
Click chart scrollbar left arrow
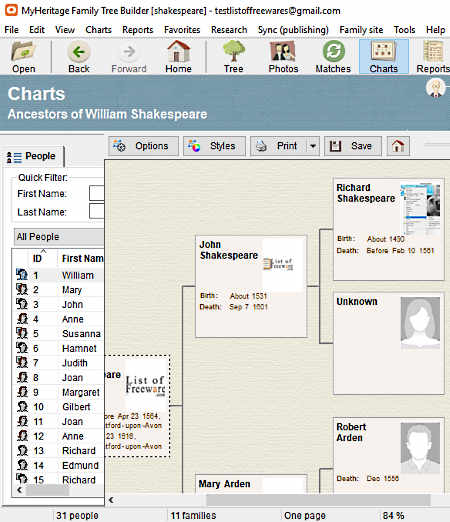111,500
